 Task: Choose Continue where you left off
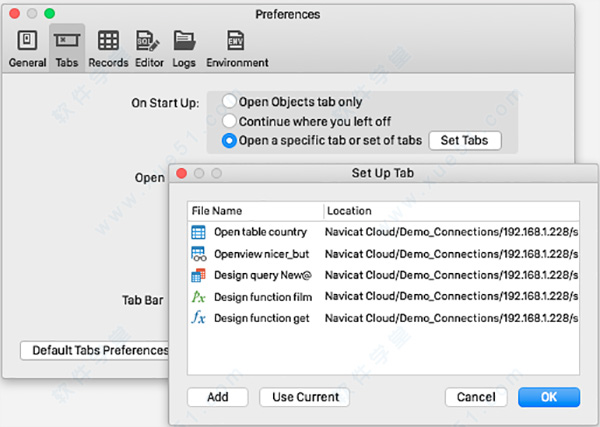[230, 120]
